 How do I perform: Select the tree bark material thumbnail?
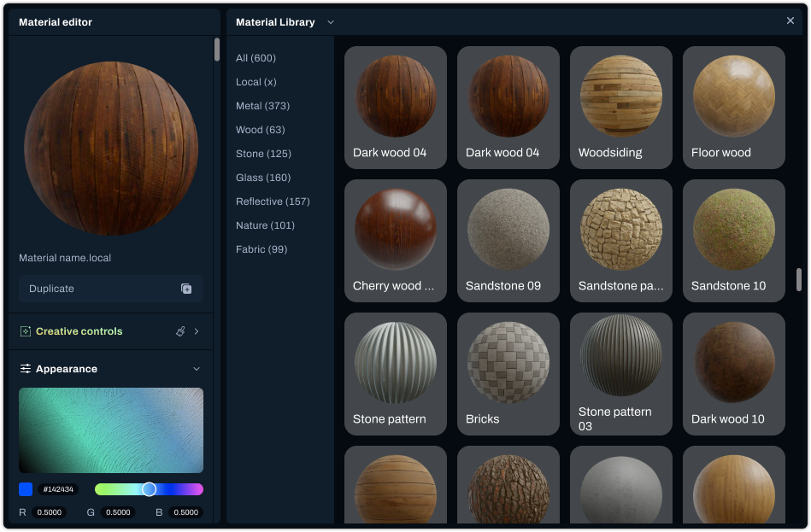coord(508,485)
